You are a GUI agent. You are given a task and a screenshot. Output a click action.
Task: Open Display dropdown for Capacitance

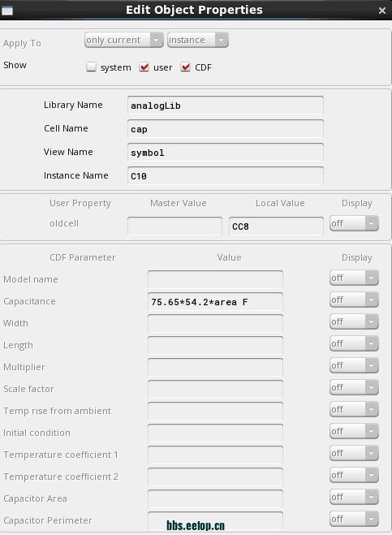(x=354, y=300)
